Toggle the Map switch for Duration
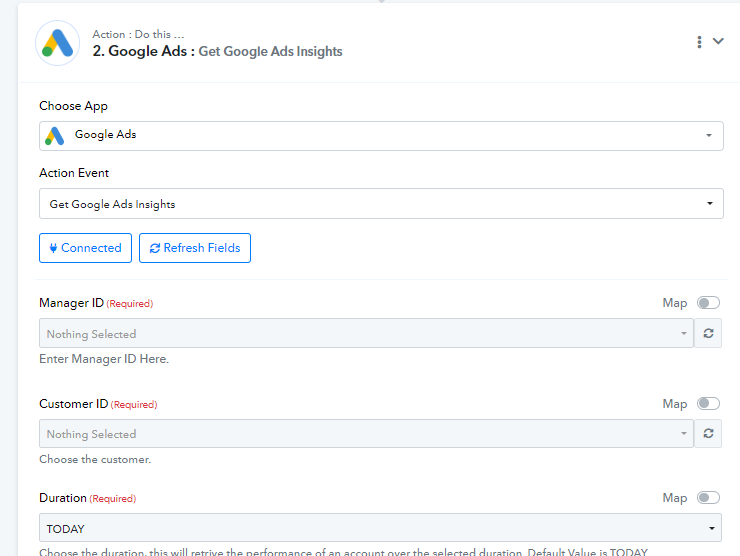Viewport: 740px width, 556px height. coord(708,497)
